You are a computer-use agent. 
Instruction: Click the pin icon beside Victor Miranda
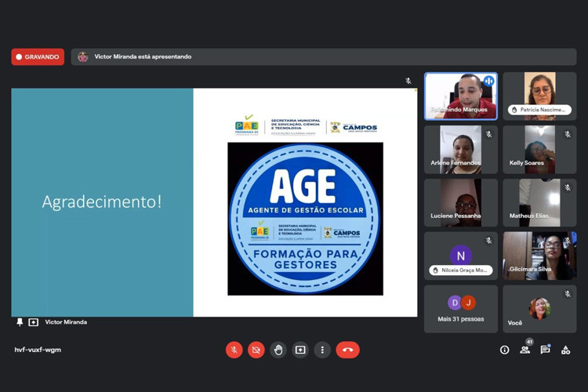(x=20, y=322)
